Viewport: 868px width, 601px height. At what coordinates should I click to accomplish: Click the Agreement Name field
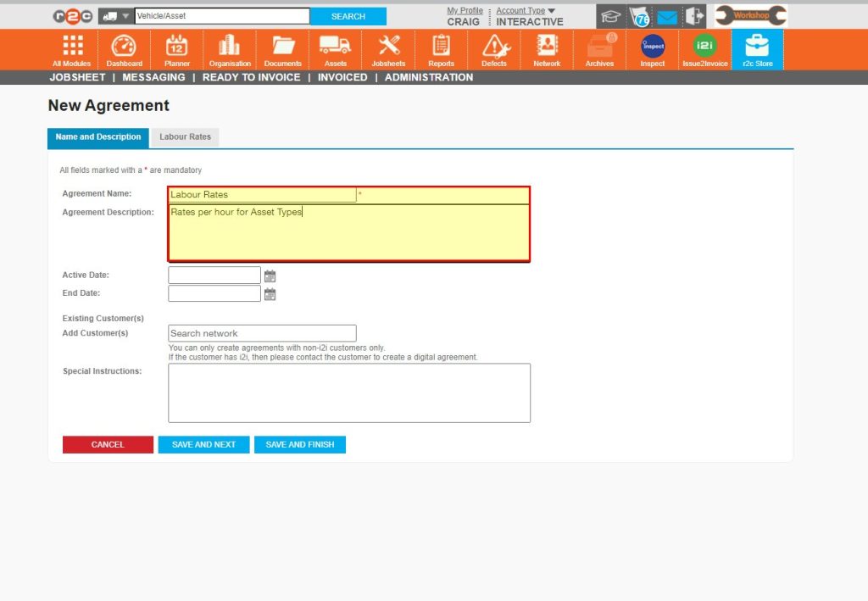pyautogui.click(x=263, y=195)
